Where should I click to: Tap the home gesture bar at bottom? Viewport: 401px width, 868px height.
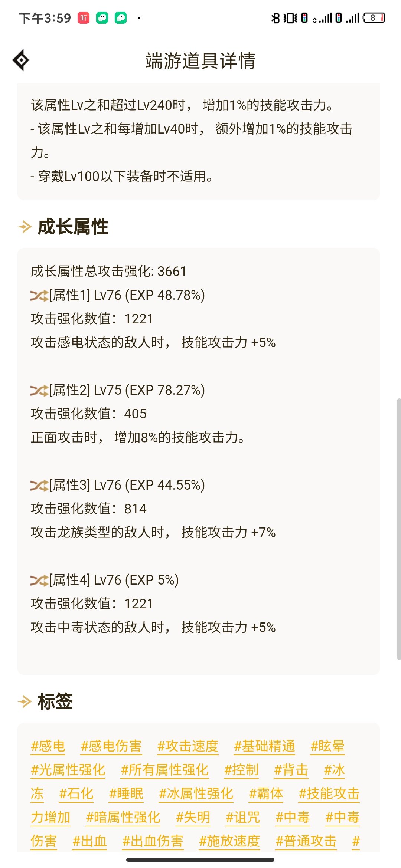(x=200, y=859)
